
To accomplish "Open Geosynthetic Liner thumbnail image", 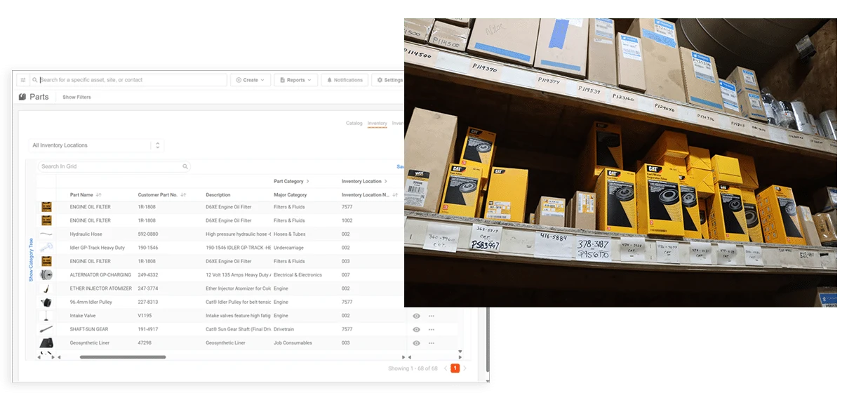I will 46,343.
